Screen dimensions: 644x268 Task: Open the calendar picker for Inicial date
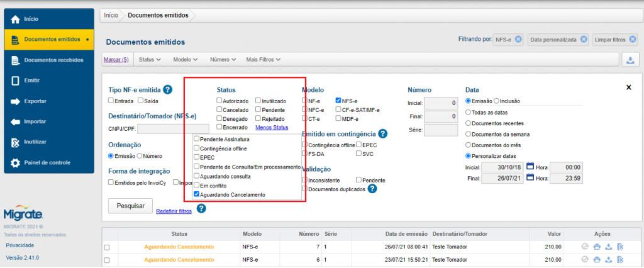point(530,167)
